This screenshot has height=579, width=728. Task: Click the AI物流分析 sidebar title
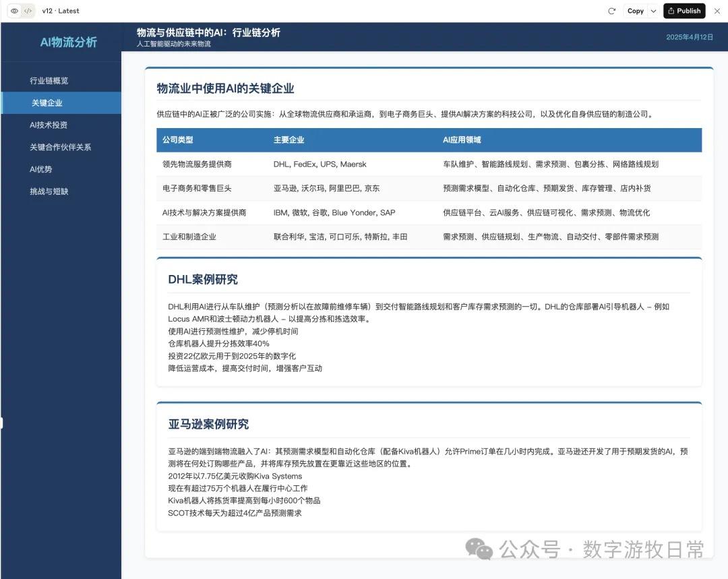(x=68, y=42)
